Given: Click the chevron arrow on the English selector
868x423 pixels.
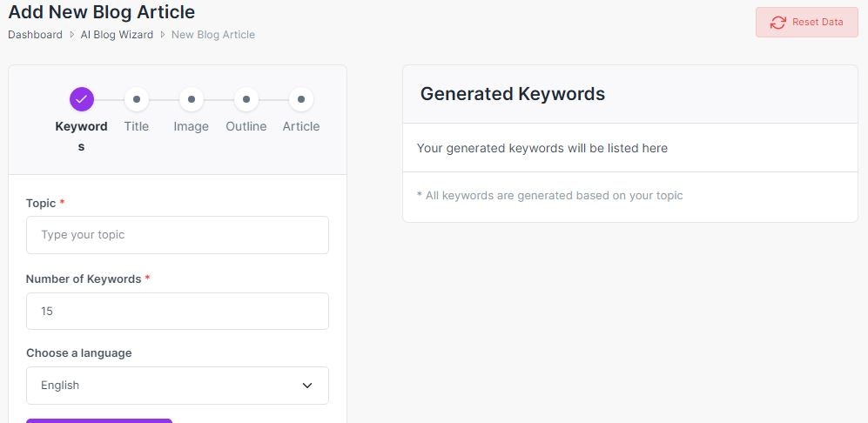Looking at the screenshot, I should click(306, 386).
